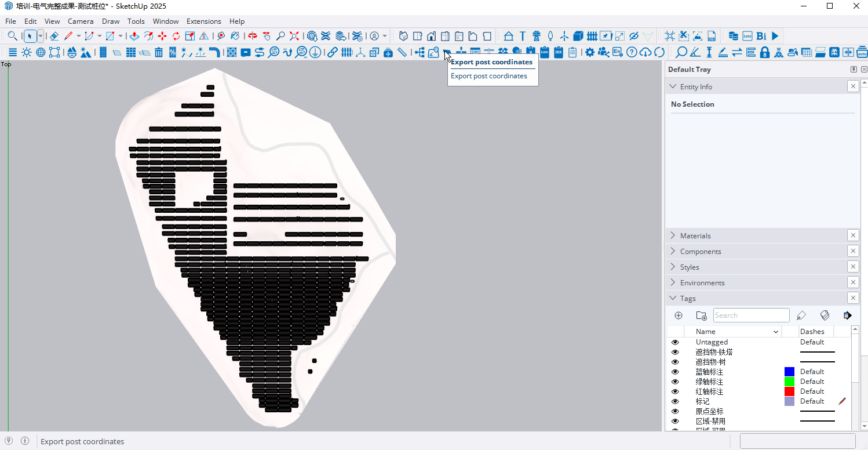Expand the Materials panel
Viewport: 868px width, 450px height.
pyautogui.click(x=673, y=235)
